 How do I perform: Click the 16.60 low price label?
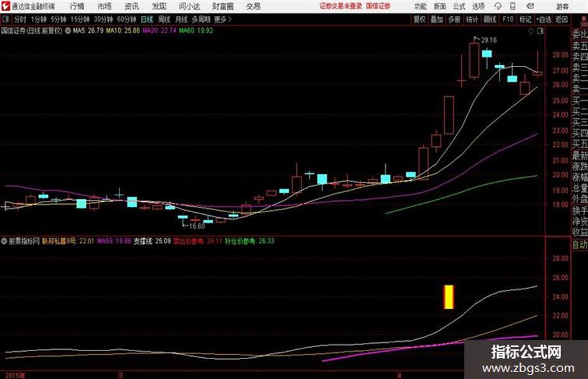coord(197,227)
